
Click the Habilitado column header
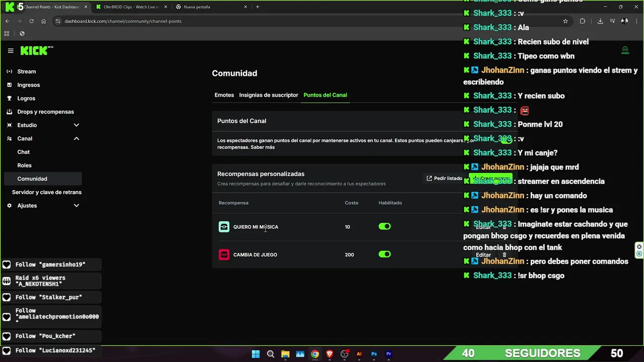point(390,203)
